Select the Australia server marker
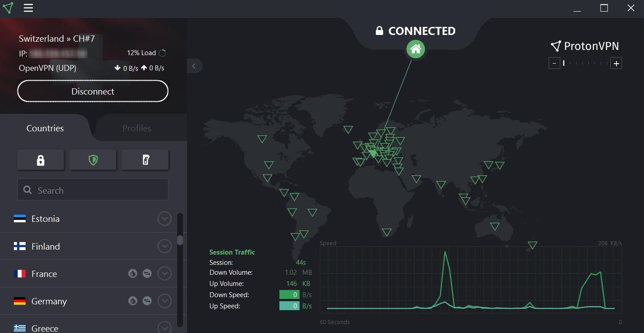This screenshot has height=333, width=644. [495, 226]
